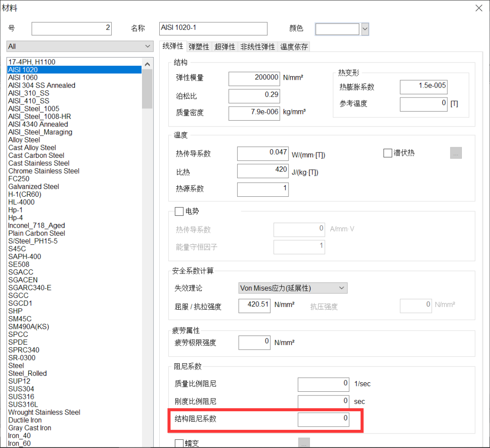The height and width of the screenshot is (448, 490).
Task: Open the 非线性弹性 tab
Action: 257,46
